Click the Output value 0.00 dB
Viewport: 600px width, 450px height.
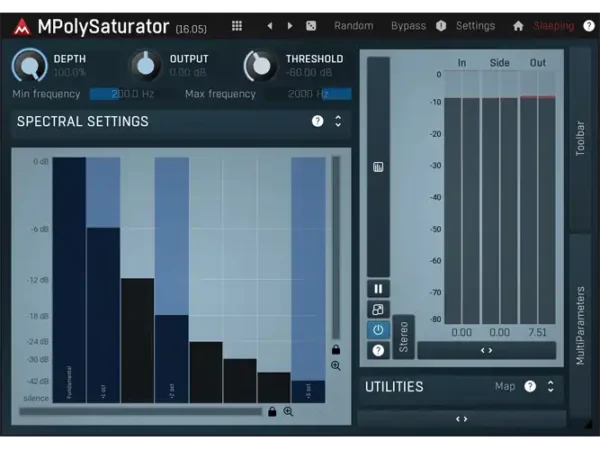coord(188,72)
